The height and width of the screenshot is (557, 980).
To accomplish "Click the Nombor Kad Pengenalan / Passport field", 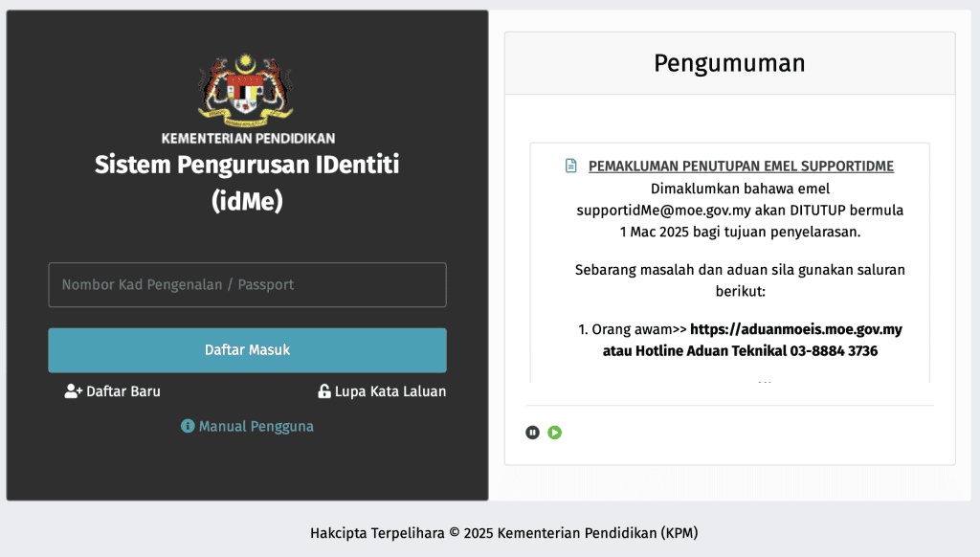I will (x=247, y=284).
